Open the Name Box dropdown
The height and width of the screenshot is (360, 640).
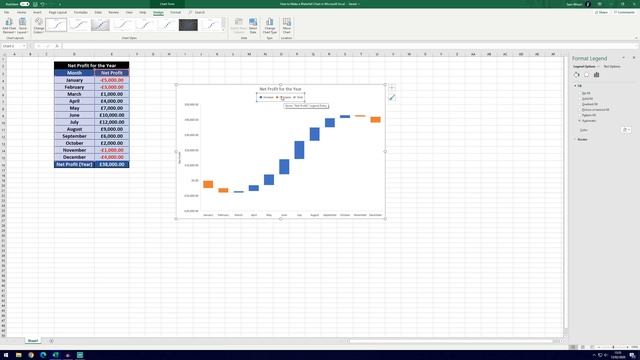[24, 46]
